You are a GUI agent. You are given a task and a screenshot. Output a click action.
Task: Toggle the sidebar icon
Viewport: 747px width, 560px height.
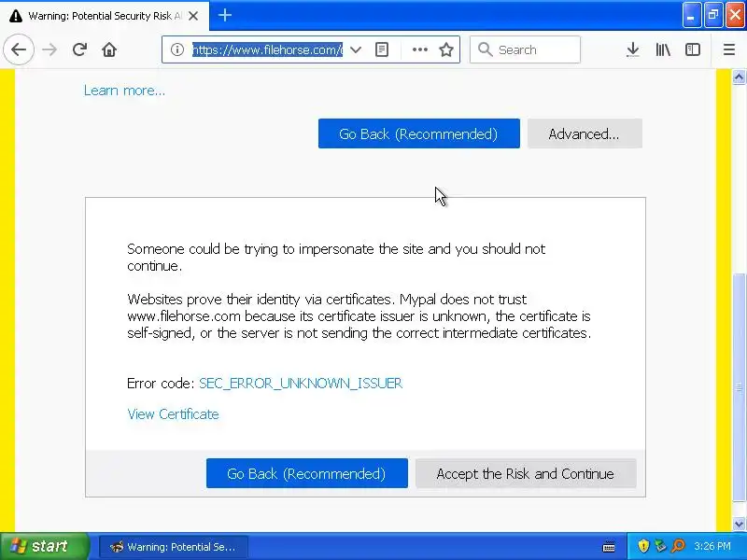(x=693, y=49)
